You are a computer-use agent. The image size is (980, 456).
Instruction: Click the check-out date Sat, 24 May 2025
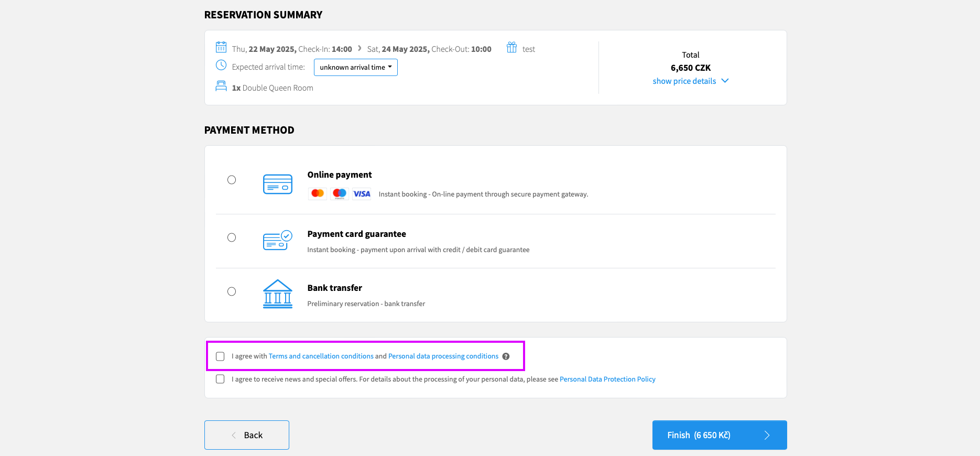pyautogui.click(x=398, y=49)
